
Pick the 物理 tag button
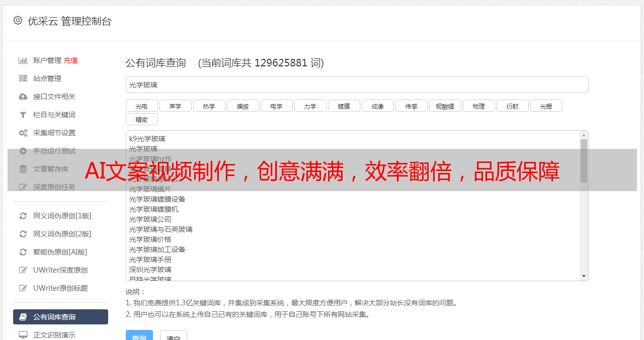coord(478,106)
